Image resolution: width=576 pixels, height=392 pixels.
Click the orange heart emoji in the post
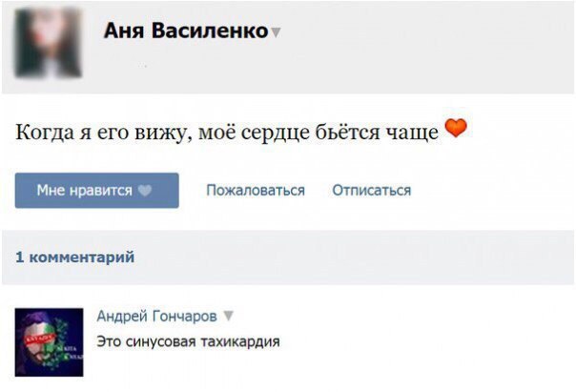click(457, 129)
